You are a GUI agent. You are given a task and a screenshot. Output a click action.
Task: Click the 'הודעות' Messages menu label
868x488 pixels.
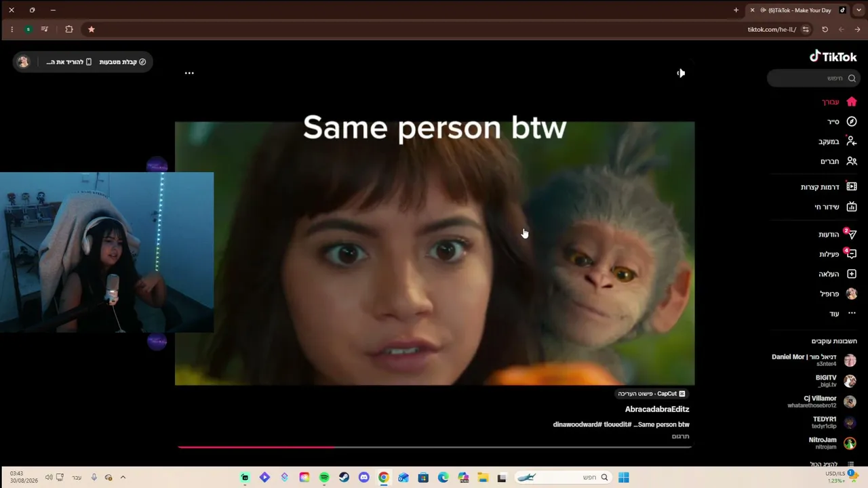point(829,235)
